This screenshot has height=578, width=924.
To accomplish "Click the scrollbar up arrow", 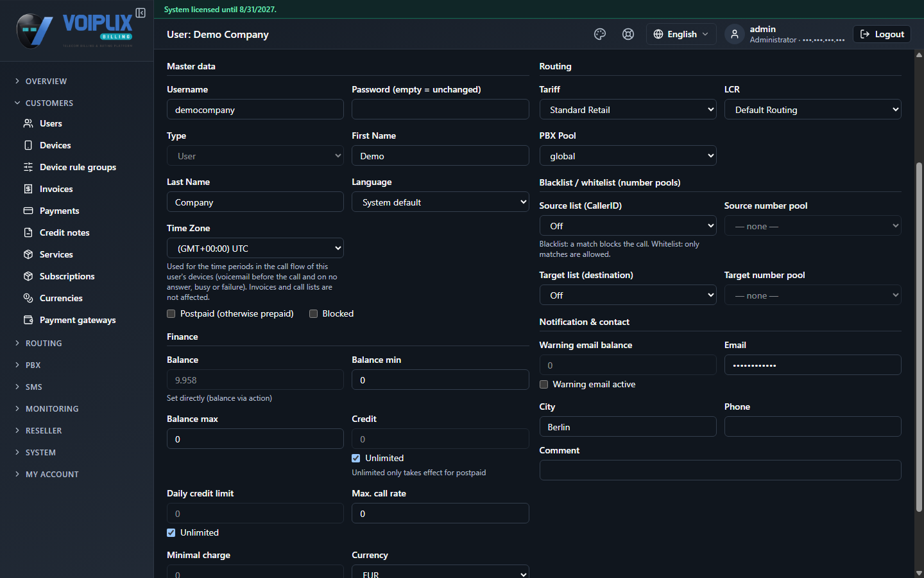I will tap(919, 55).
